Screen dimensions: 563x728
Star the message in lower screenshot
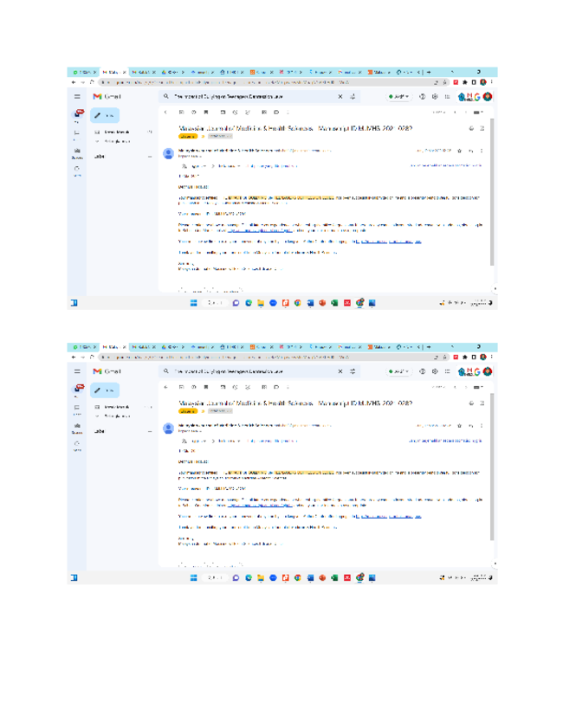(459, 425)
